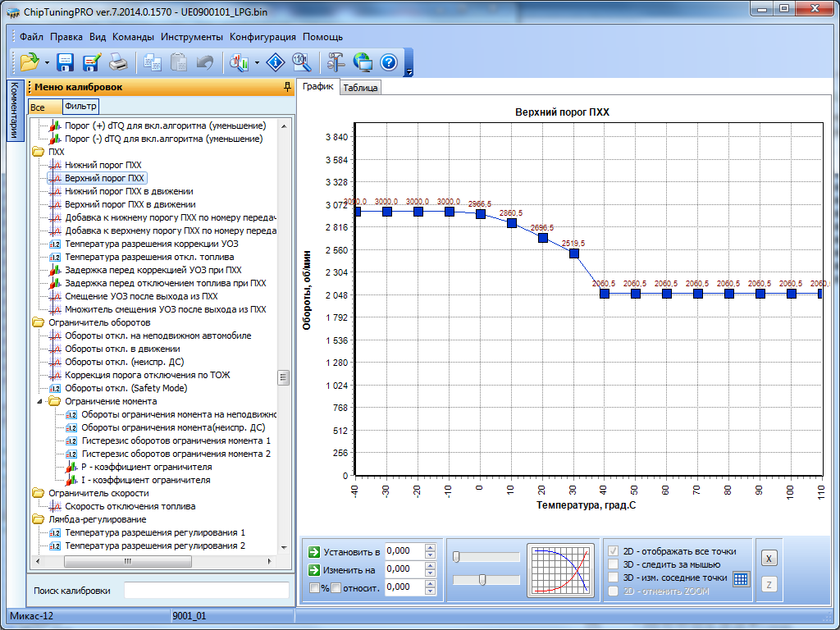Open dropdown arrow beside chart analysis icon
840x630 pixels.
point(258,63)
